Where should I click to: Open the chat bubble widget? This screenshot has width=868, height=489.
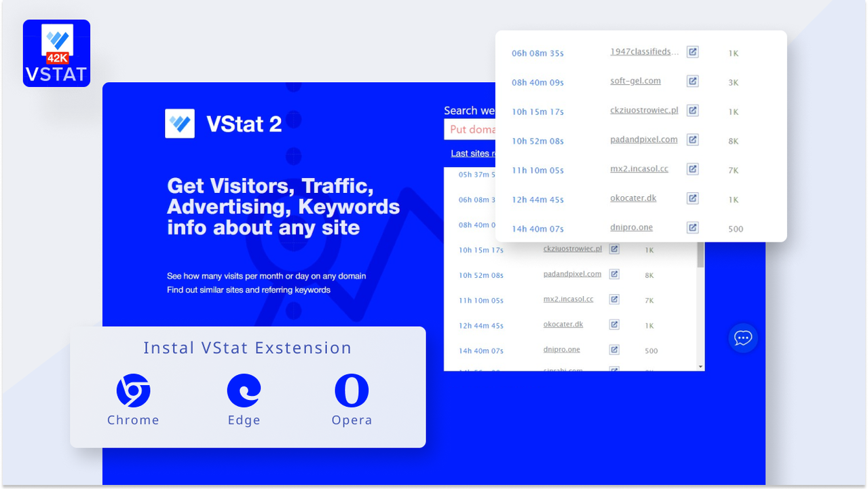point(743,338)
